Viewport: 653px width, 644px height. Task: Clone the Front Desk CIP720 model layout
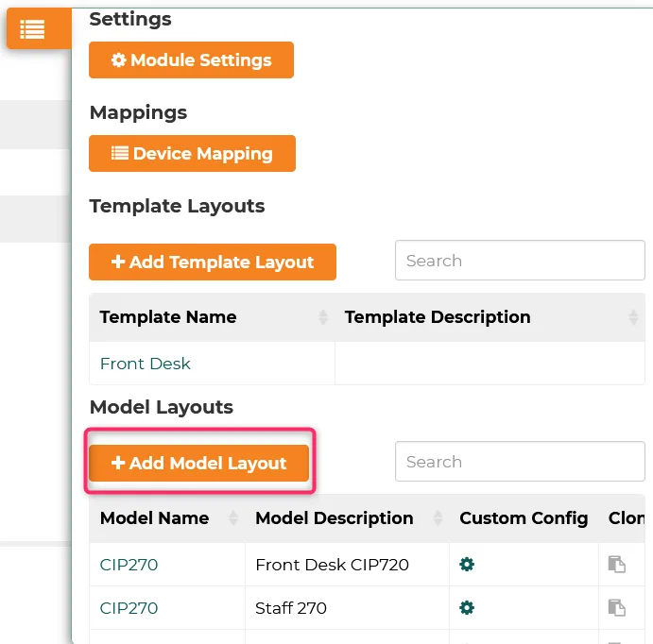tap(617, 565)
